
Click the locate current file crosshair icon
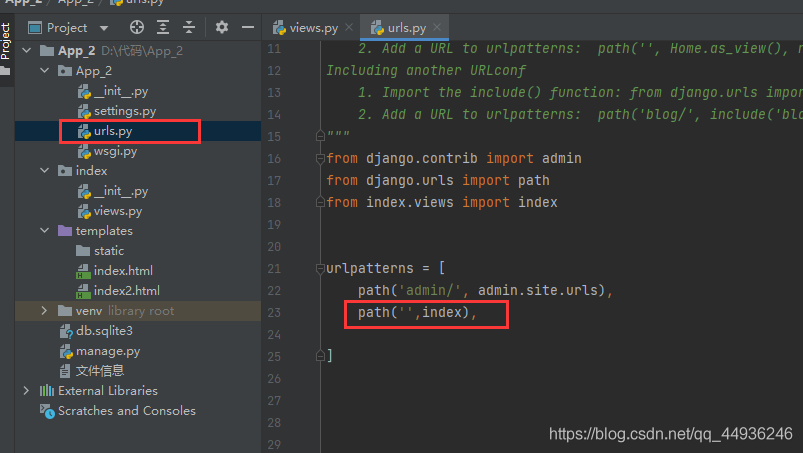[137, 27]
